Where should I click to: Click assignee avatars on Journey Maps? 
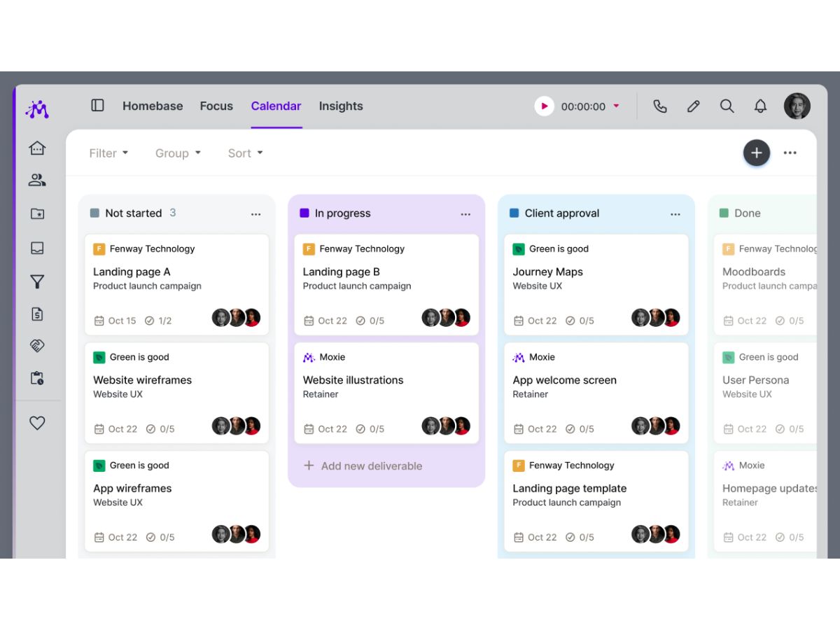click(x=656, y=318)
